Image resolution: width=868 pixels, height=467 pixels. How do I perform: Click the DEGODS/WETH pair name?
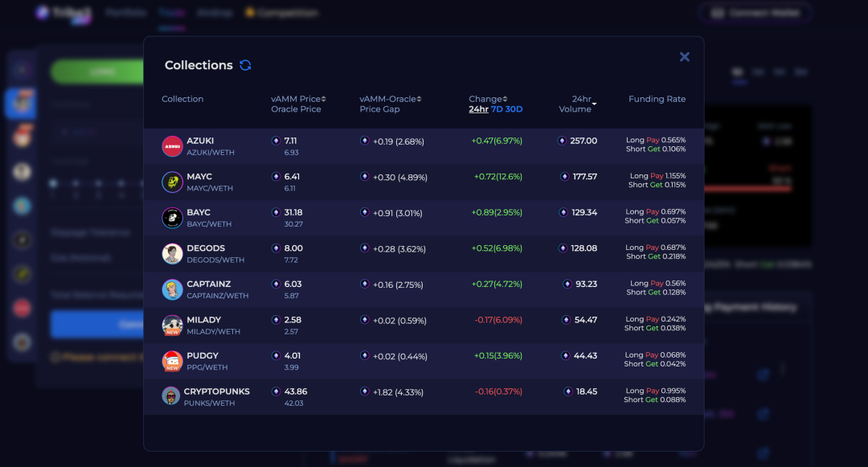point(215,260)
